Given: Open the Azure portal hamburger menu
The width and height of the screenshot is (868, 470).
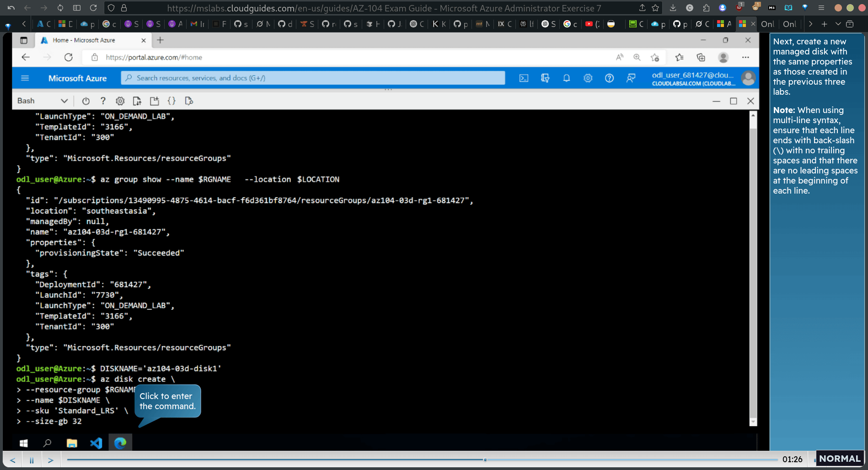Looking at the screenshot, I should click(25, 78).
